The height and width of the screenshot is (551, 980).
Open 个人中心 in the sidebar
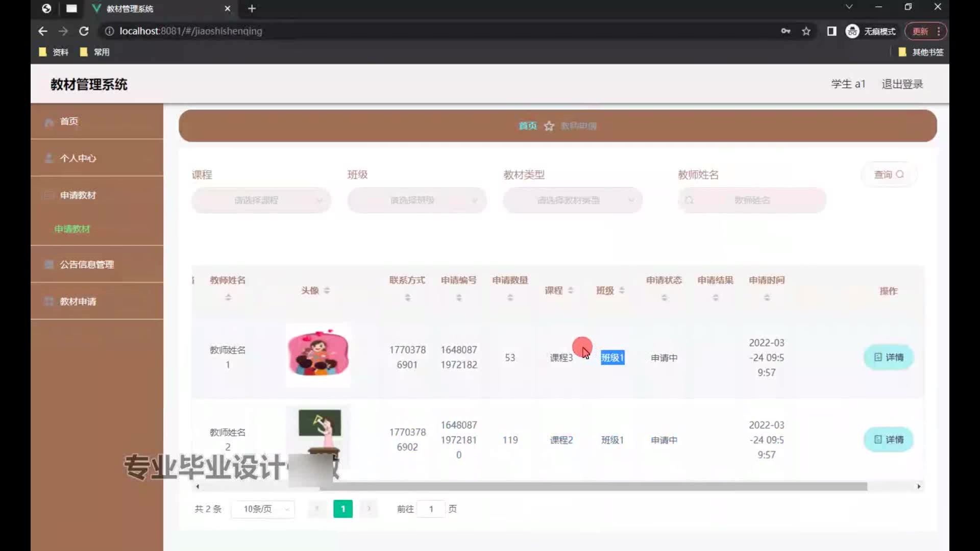[x=78, y=158]
